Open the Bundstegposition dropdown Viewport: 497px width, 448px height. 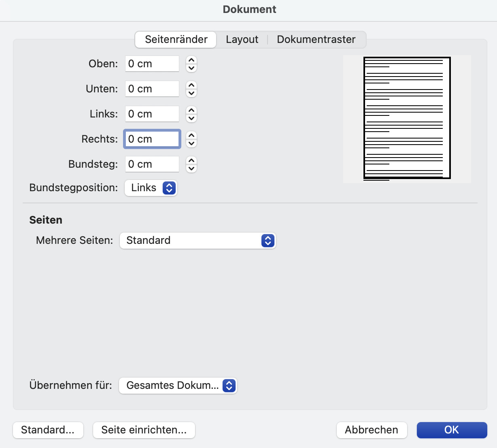coord(151,188)
